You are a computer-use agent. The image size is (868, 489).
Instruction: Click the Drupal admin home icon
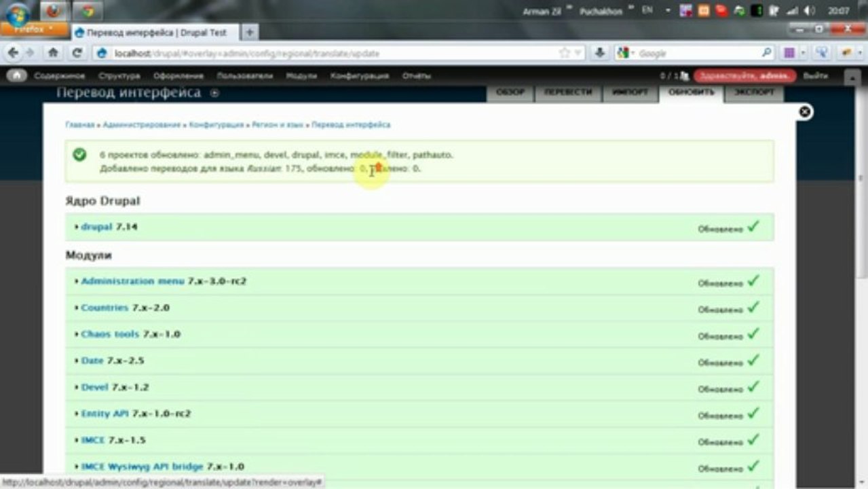coord(16,75)
